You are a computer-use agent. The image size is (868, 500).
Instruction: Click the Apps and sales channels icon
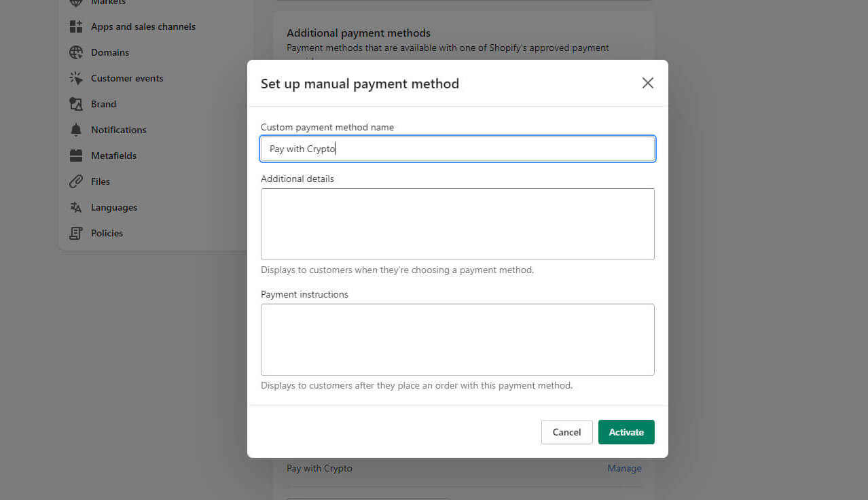(76, 26)
